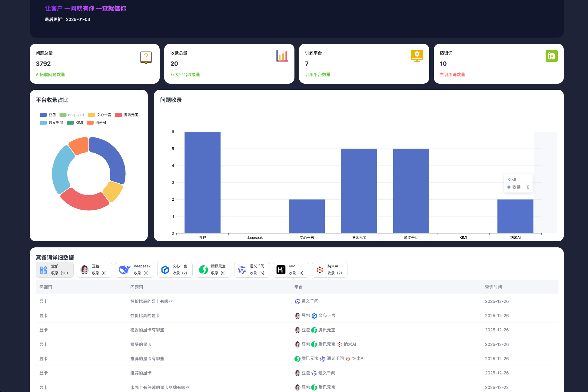Click the green document icon on 蒸馏词 card

pyautogui.click(x=551, y=56)
